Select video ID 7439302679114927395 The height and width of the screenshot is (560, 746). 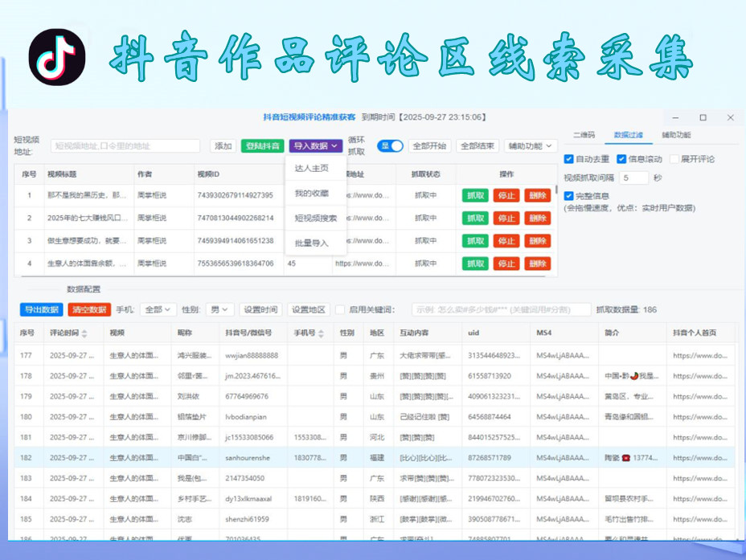[x=235, y=195]
